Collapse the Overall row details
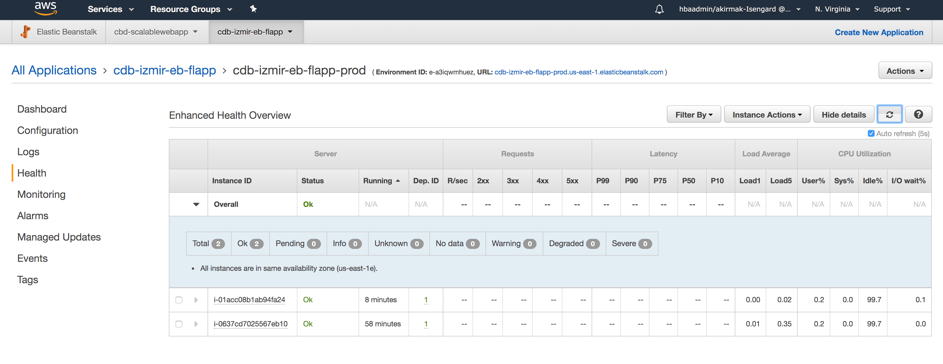The height and width of the screenshot is (364, 943). [x=195, y=205]
